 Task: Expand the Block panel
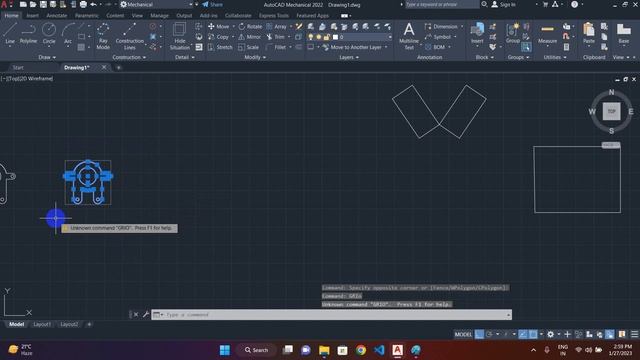pos(484,58)
